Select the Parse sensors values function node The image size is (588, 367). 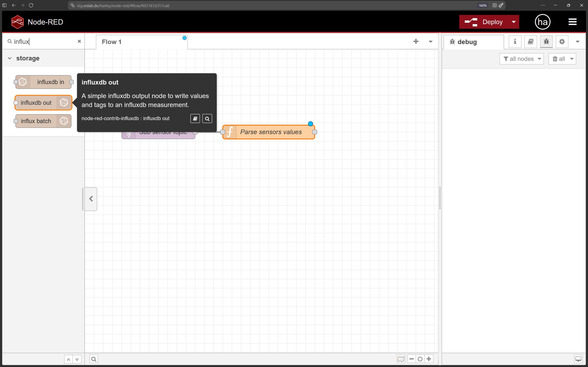(x=269, y=132)
